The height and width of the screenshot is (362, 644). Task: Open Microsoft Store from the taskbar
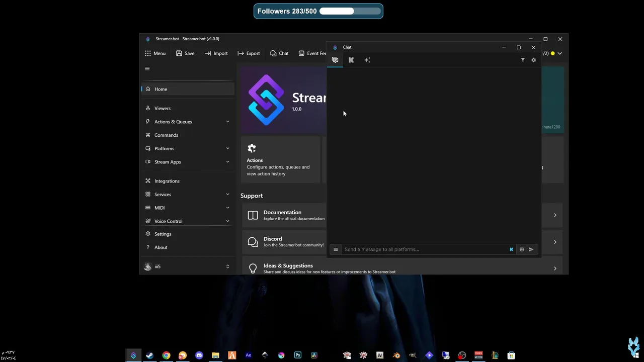pos(511,355)
